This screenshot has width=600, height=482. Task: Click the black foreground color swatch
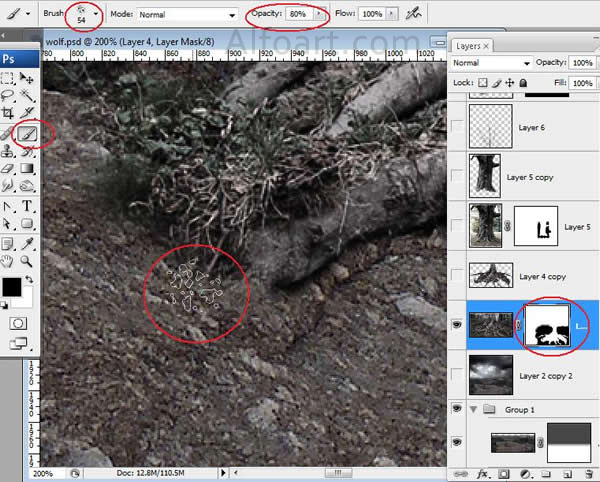coord(11,287)
